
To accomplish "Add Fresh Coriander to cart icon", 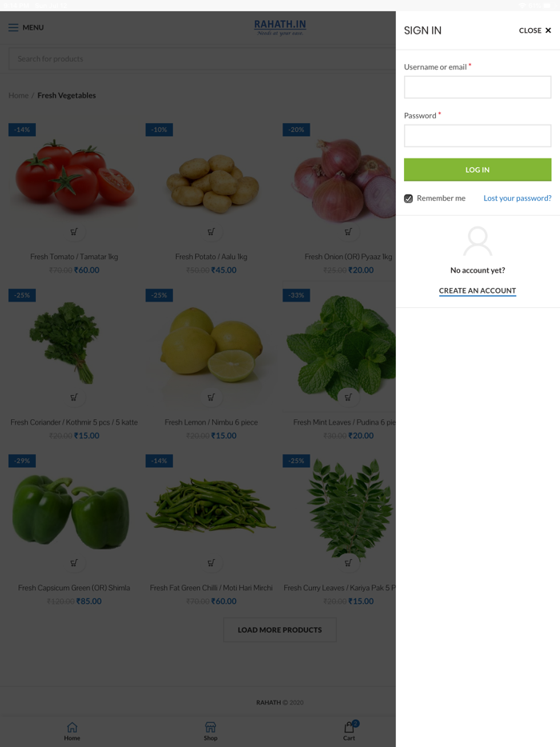I will 74,397.
